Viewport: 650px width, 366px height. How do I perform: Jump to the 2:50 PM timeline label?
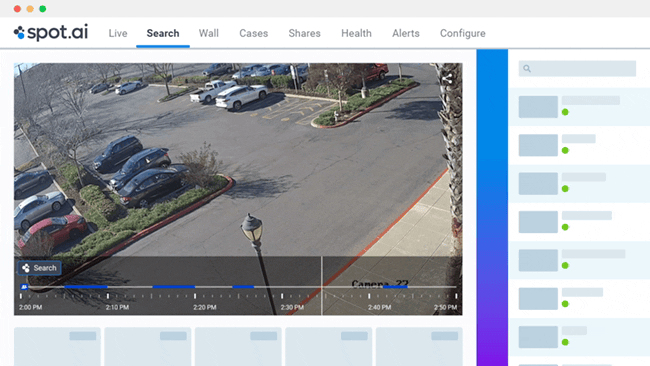pyautogui.click(x=446, y=307)
